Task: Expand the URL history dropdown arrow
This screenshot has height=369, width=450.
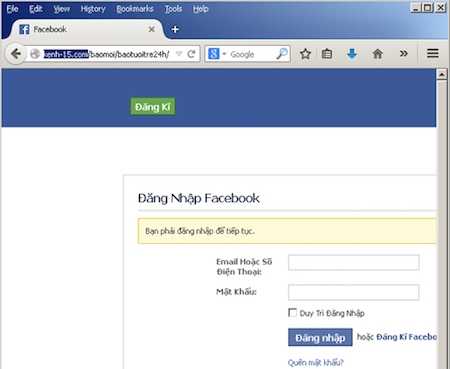Action: (179, 54)
